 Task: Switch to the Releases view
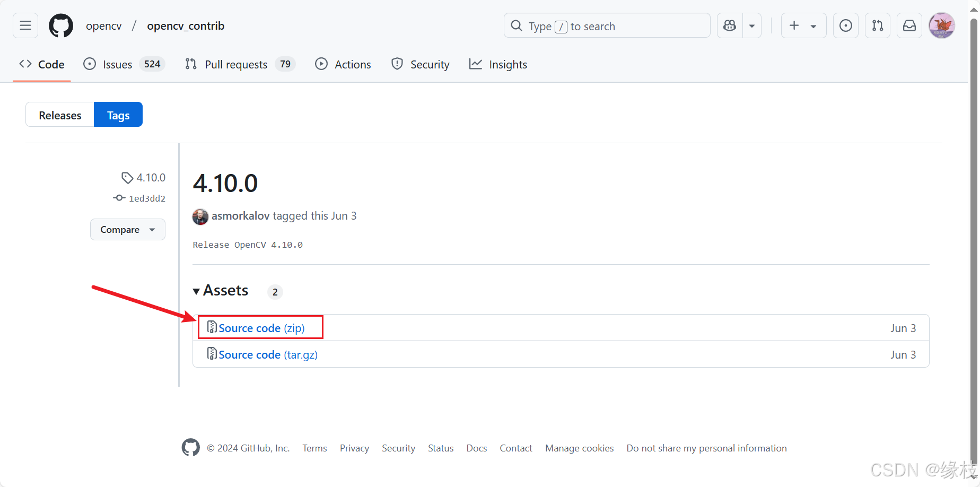[59, 115]
